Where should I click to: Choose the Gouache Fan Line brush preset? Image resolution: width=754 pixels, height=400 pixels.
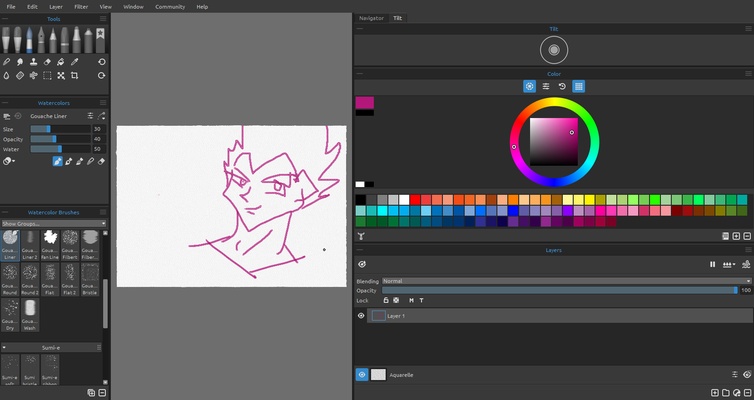point(50,245)
